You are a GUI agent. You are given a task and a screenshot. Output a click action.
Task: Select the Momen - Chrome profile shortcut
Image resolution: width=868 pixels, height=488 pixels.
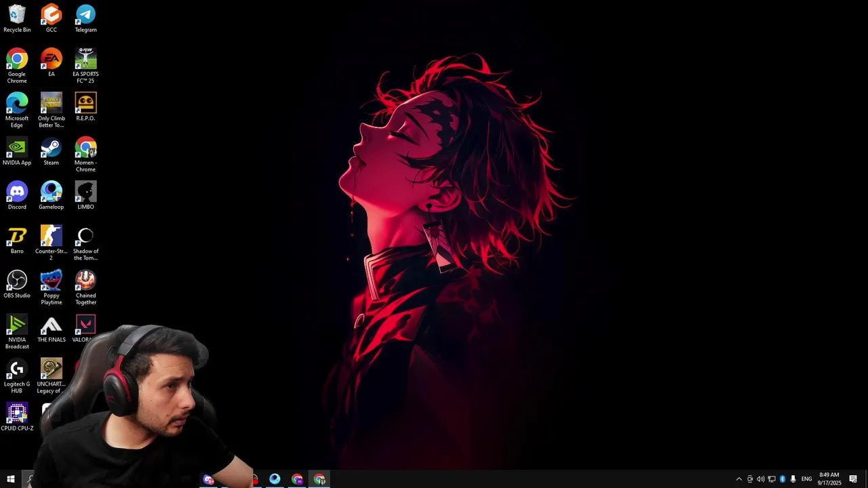(x=85, y=155)
